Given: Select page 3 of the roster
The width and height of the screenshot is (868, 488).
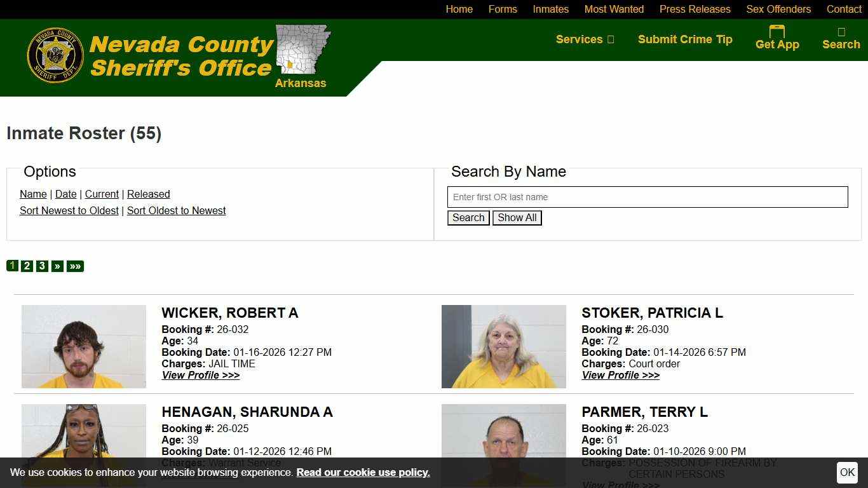Looking at the screenshot, I should [42, 266].
